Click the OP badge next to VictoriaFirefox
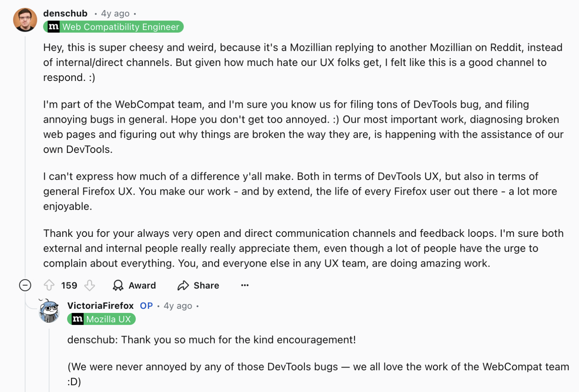 [146, 306]
